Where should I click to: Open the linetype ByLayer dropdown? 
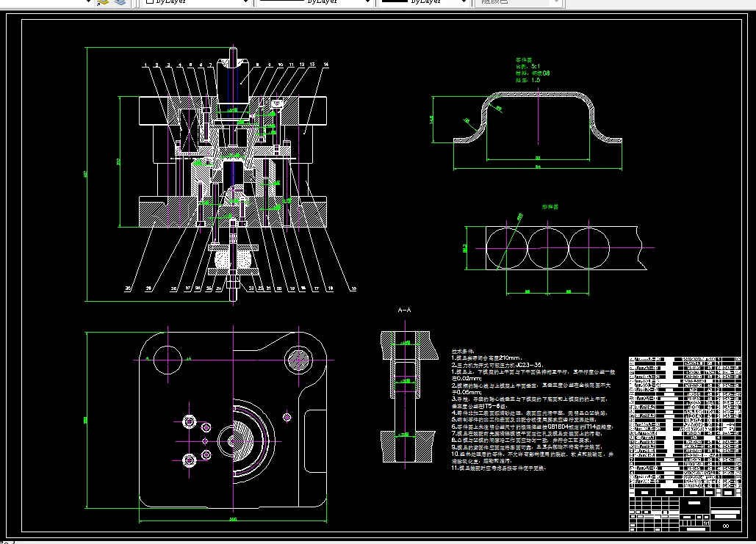click(315, 2)
